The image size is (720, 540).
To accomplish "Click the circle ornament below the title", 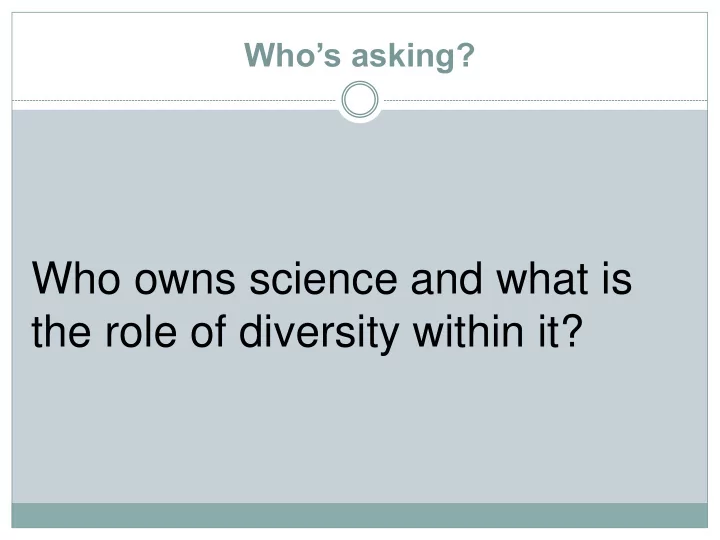I will pos(360,100).
